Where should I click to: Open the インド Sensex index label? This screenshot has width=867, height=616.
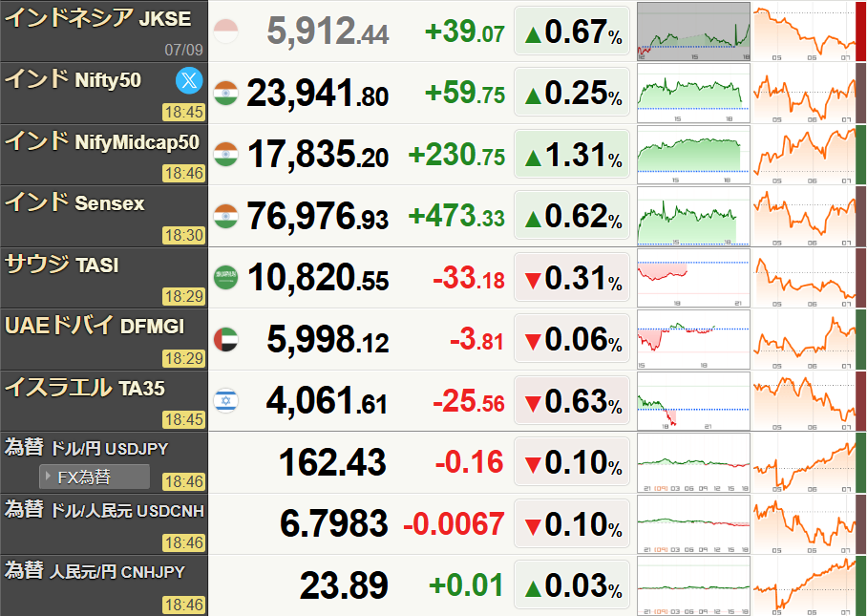74,203
